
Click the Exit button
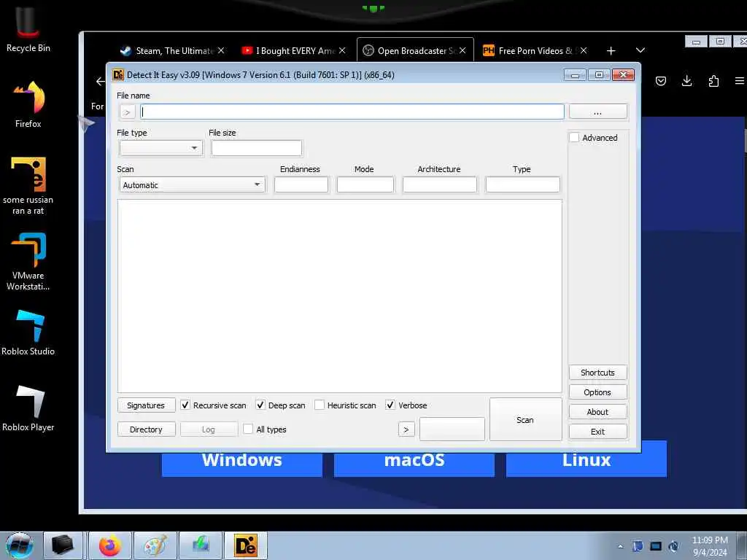click(x=598, y=432)
